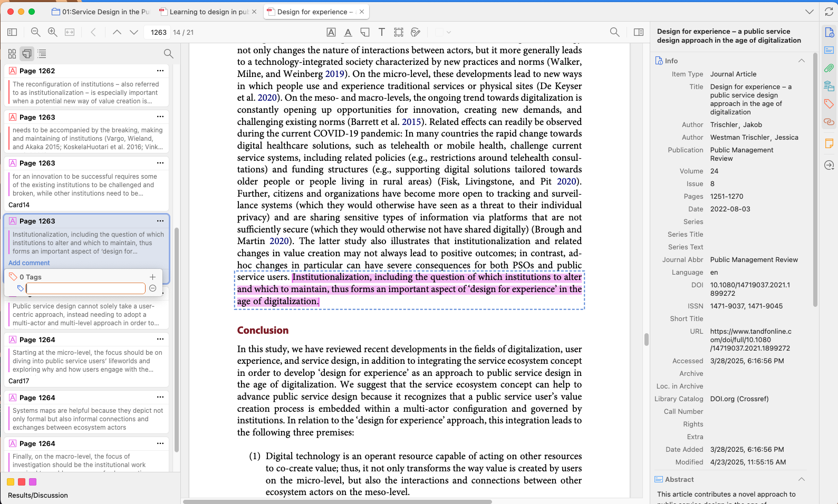Jump to Attachments section in side nav
838x504 pixels.
[829, 68]
